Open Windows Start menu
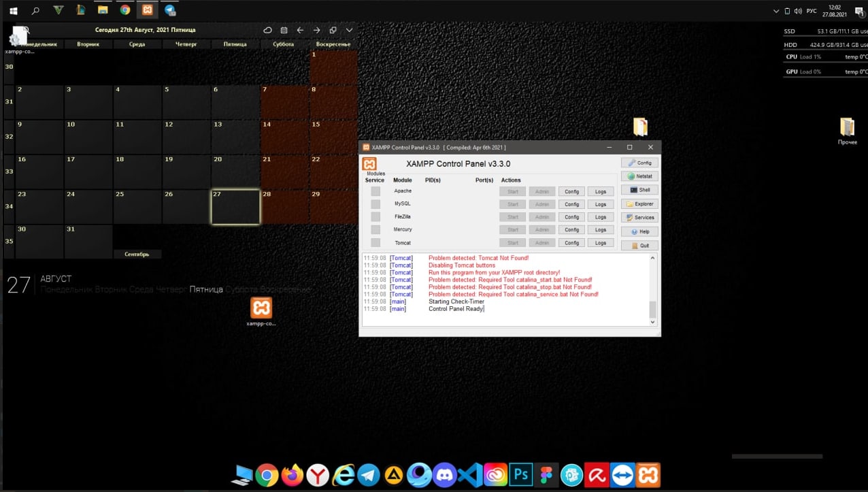The height and width of the screenshot is (492, 868). [x=13, y=10]
